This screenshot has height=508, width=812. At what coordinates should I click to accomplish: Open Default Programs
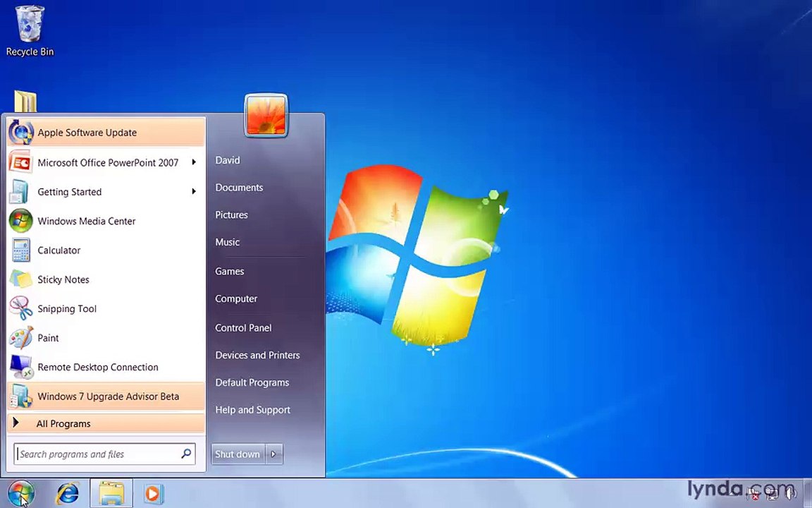pos(252,382)
